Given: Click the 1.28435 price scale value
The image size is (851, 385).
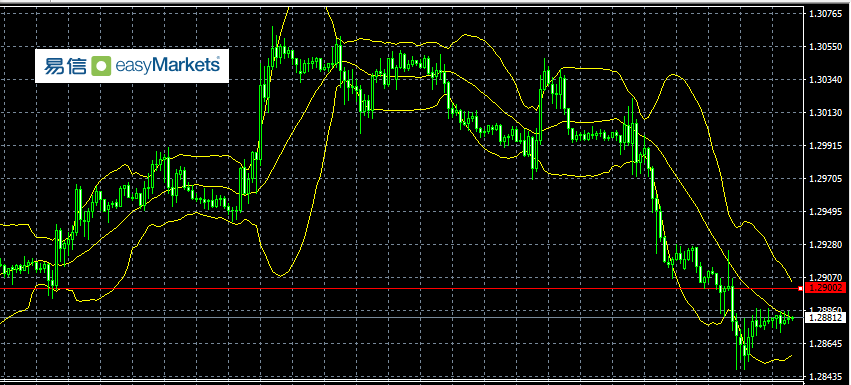Looking at the screenshot, I should click(825, 376).
